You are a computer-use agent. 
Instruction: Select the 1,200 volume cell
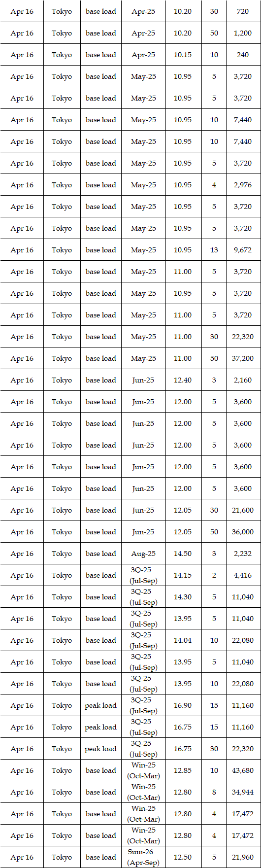click(243, 33)
